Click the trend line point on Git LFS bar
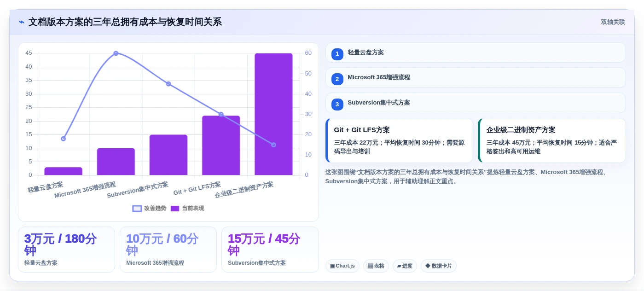 pyautogui.click(x=221, y=114)
